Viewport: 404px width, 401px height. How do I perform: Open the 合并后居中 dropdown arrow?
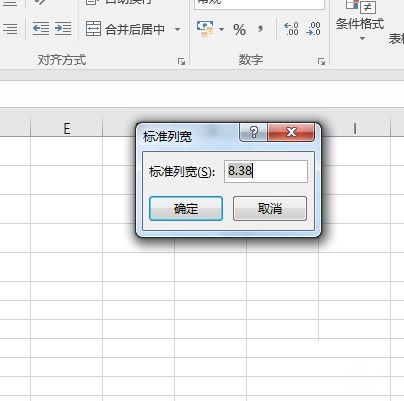coord(178,29)
